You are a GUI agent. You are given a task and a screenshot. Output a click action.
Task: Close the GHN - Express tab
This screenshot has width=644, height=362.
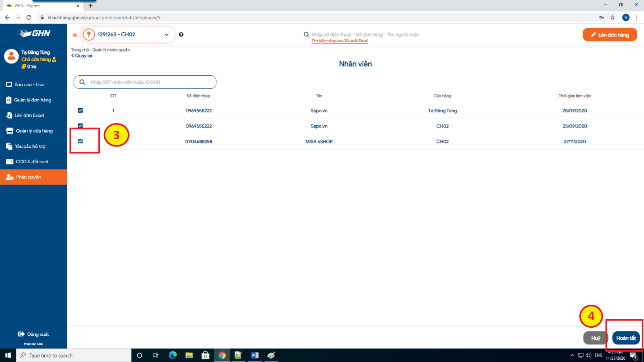pos(78,6)
